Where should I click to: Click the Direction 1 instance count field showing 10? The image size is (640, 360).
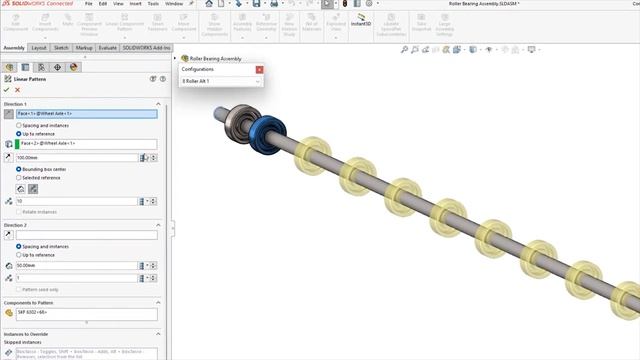77,201
